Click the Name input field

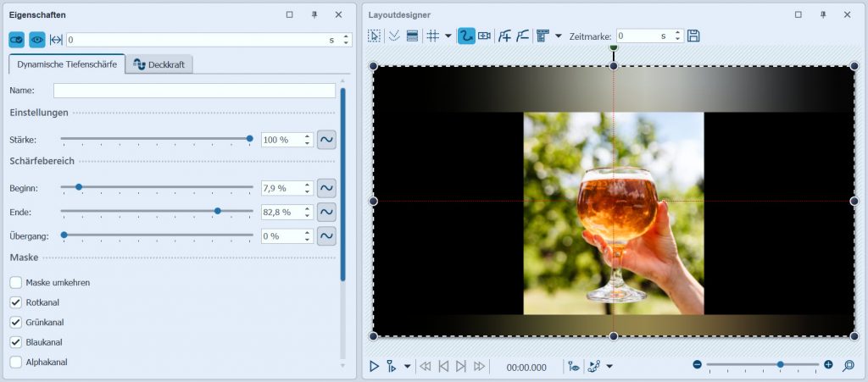point(194,91)
